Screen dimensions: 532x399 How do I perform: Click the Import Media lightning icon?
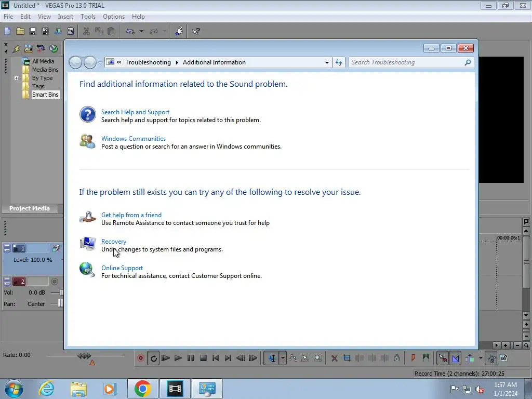point(16,49)
